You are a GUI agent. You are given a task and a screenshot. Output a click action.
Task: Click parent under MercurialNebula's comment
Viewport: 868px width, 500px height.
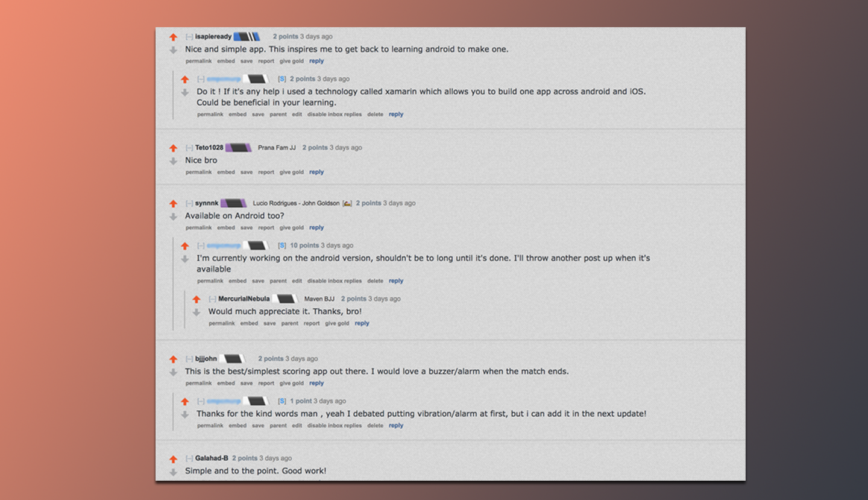point(289,323)
